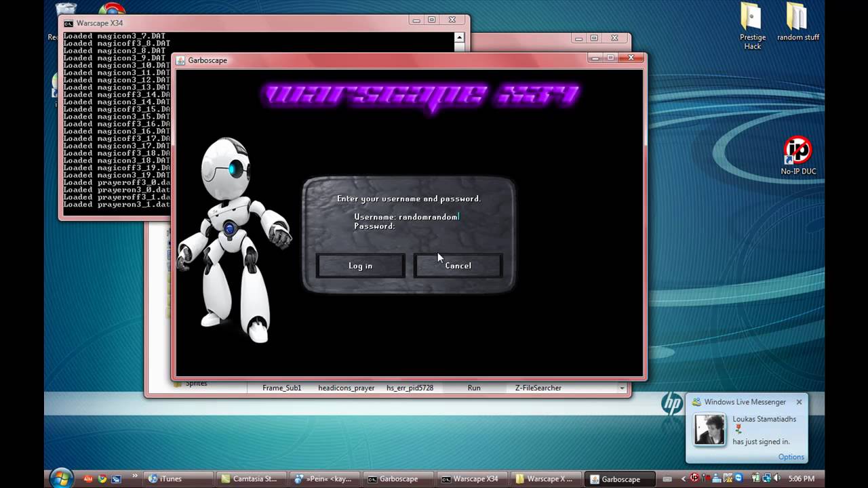Close the Warscape X34 console window
The width and height of the screenshot is (868, 488).
tap(453, 20)
